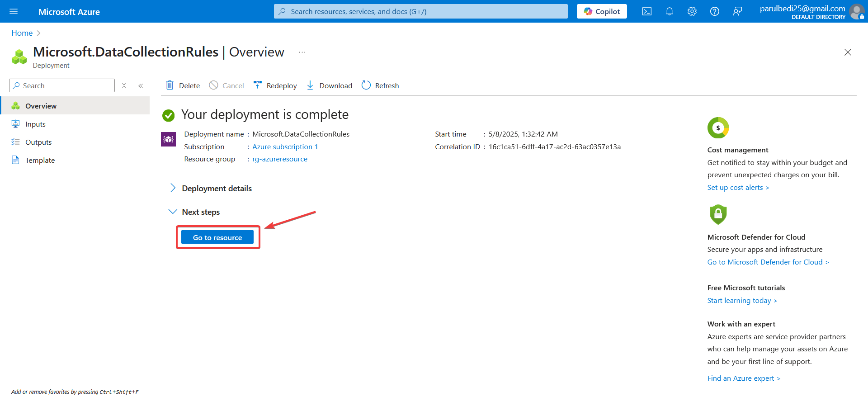
Task: Delete the deployment
Action: pos(183,85)
